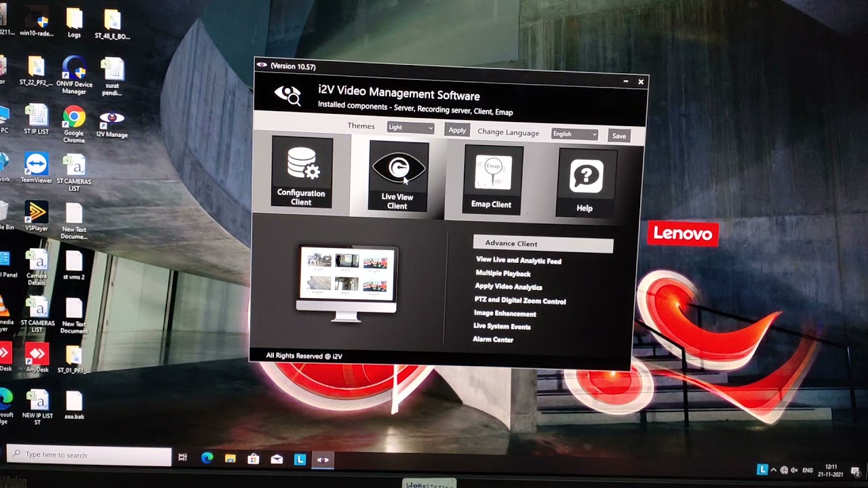Open the VSPlayer desktop shortcut

pos(37,218)
